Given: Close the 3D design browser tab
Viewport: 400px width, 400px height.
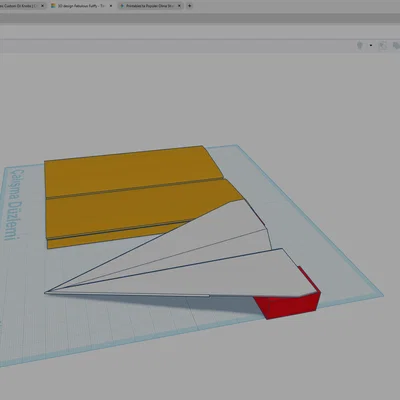Looking at the screenshot, I should tap(111, 6).
